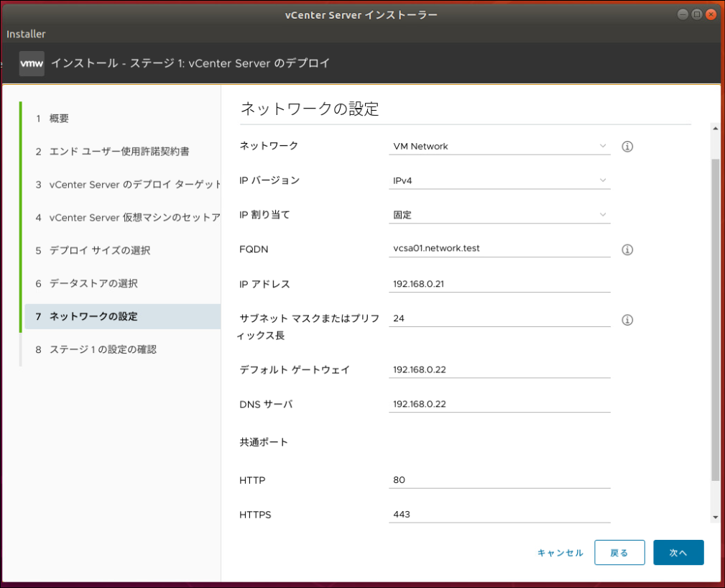Click the vmw logo in the header

pyautogui.click(x=32, y=63)
